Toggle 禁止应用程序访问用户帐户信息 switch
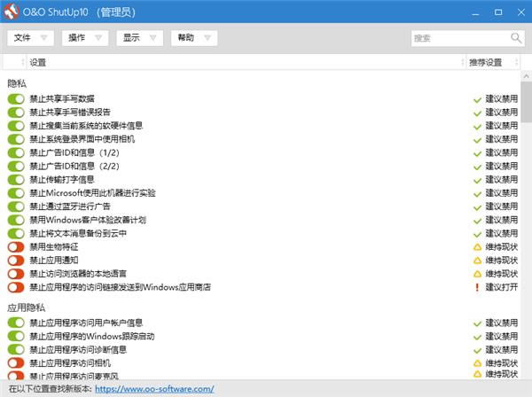Screen dimensions: 532x397 coord(16,323)
